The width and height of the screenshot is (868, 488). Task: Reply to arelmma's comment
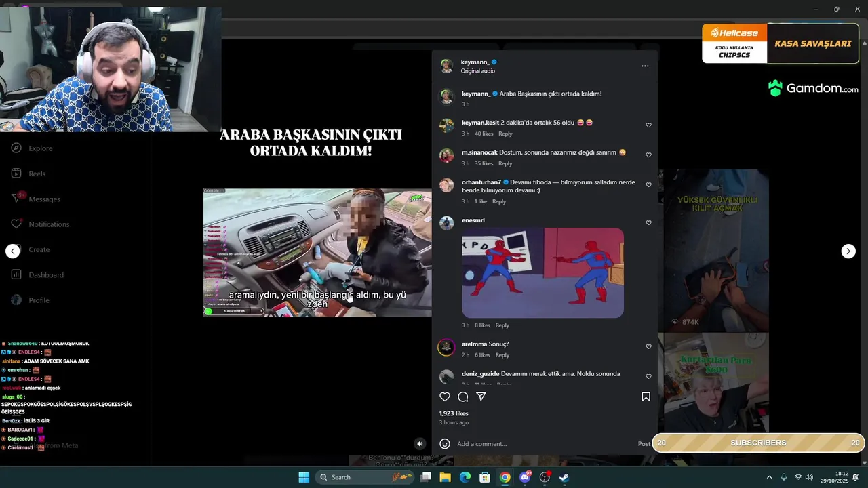coord(502,355)
